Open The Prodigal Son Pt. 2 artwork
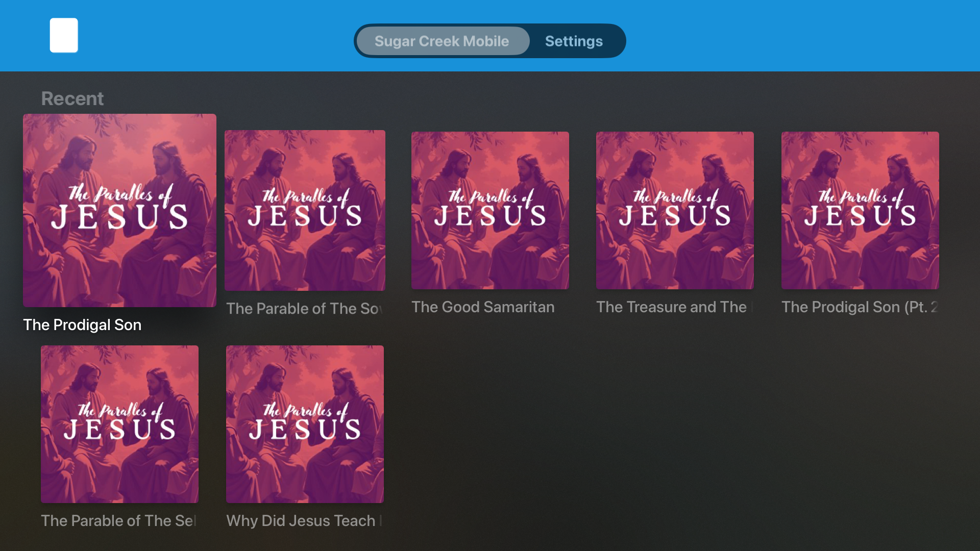Image resolution: width=980 pixels, height=551 pixels. click(x=860, y=210)
